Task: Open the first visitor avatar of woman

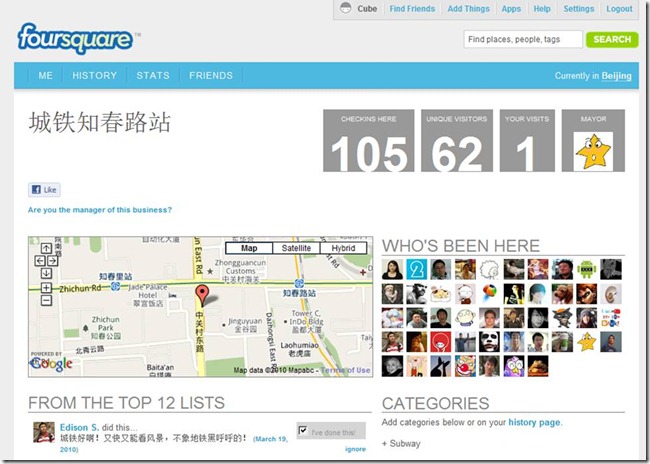Action: pos(392,269)
